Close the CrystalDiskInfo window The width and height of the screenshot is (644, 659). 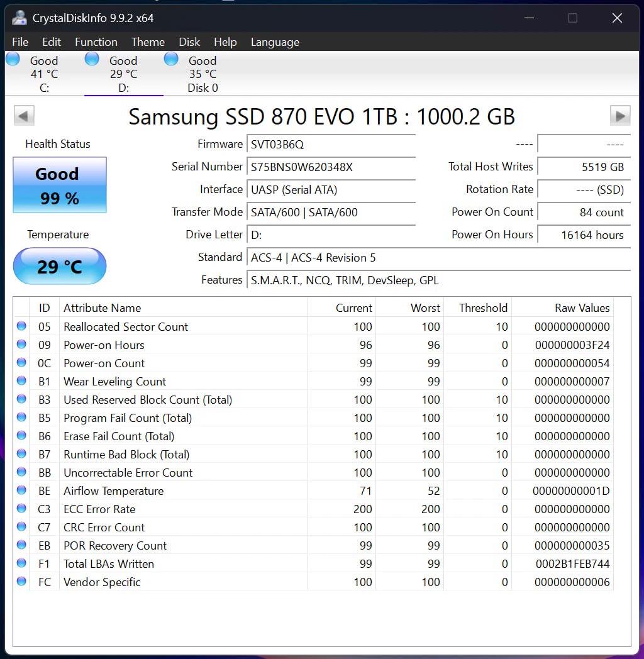point(617,18)
